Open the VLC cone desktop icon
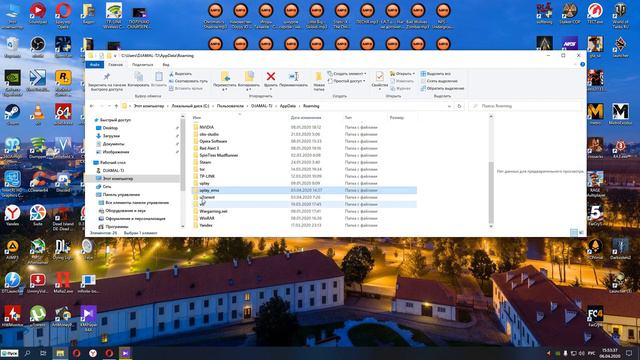The height and width of the screenshot is (360, 640). [38, 113]
